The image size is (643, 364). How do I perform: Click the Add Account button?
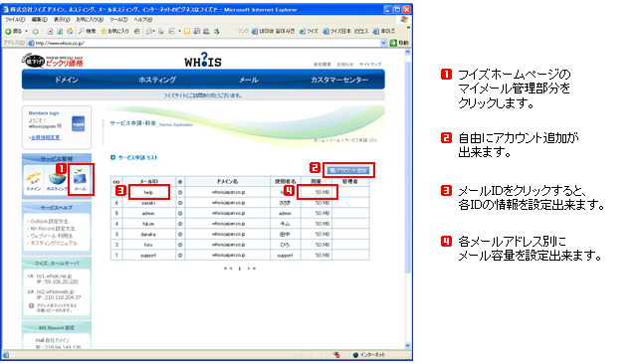click(x=348, y=170)
